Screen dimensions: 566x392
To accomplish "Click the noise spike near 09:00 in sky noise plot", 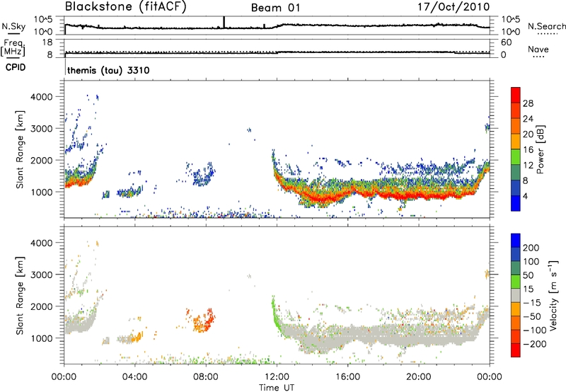I will 224,22.
